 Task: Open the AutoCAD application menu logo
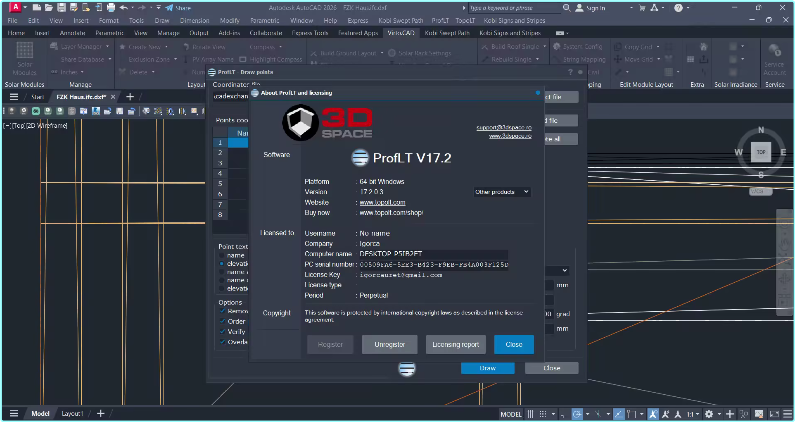tap(16, 8)
